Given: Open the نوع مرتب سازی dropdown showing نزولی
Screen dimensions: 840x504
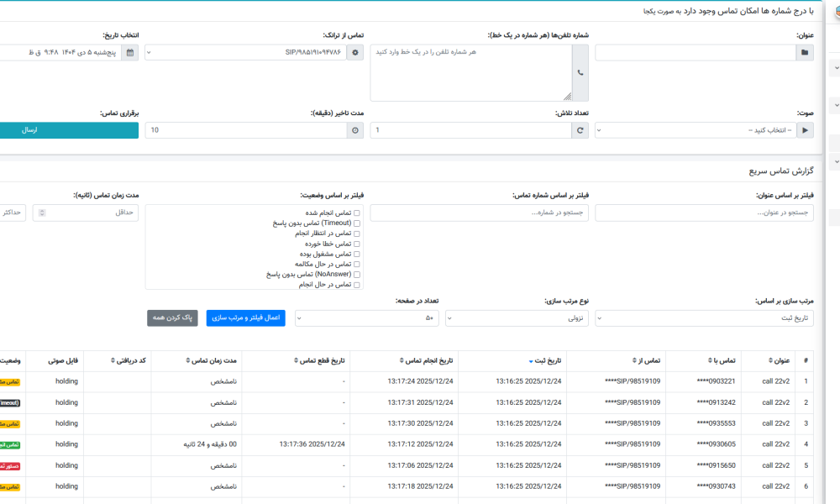Looking at the screenshot, I should pos(517,318).
